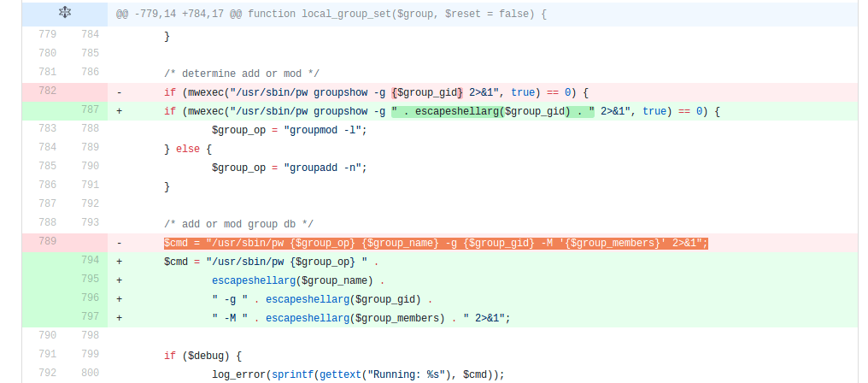Click the minus marker on removed $cmd line
The width and height of the screenshot is (868, 383).
coord(119,243)
